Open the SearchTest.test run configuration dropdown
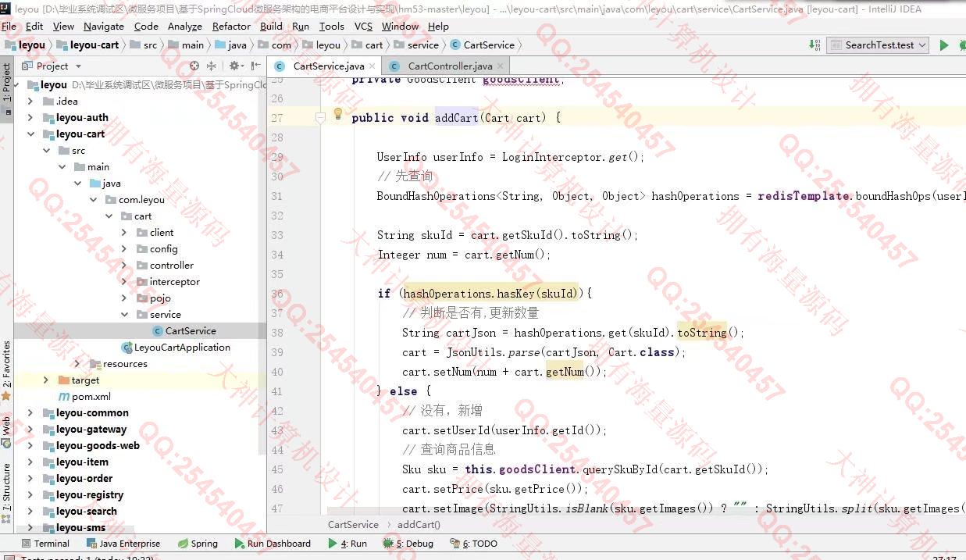Viewport: 966px width, 560px height. 879,45
